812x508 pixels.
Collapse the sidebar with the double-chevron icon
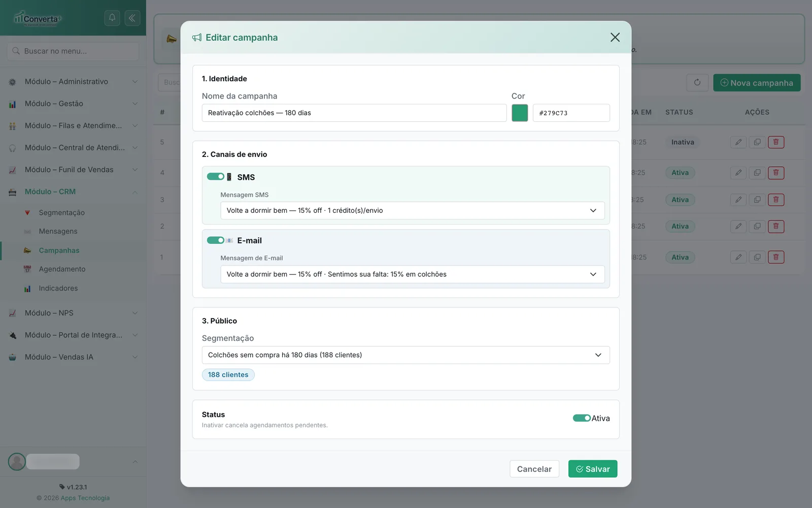click(x=132, y=18)
